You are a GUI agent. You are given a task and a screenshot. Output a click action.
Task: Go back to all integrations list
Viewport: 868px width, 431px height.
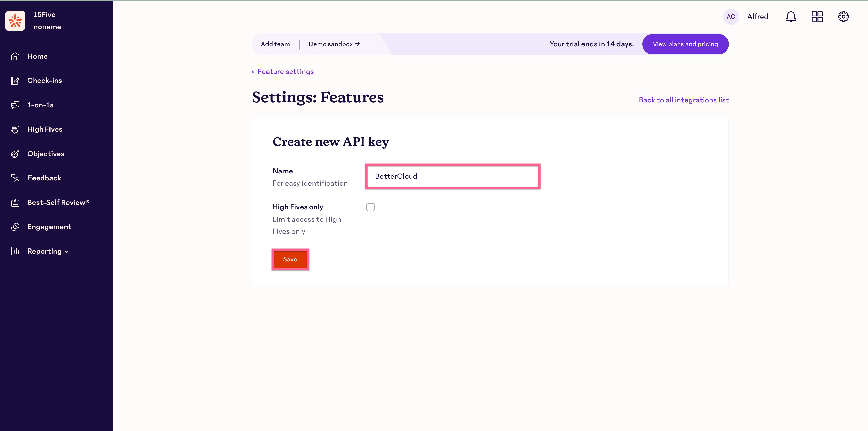pos(683,100)
